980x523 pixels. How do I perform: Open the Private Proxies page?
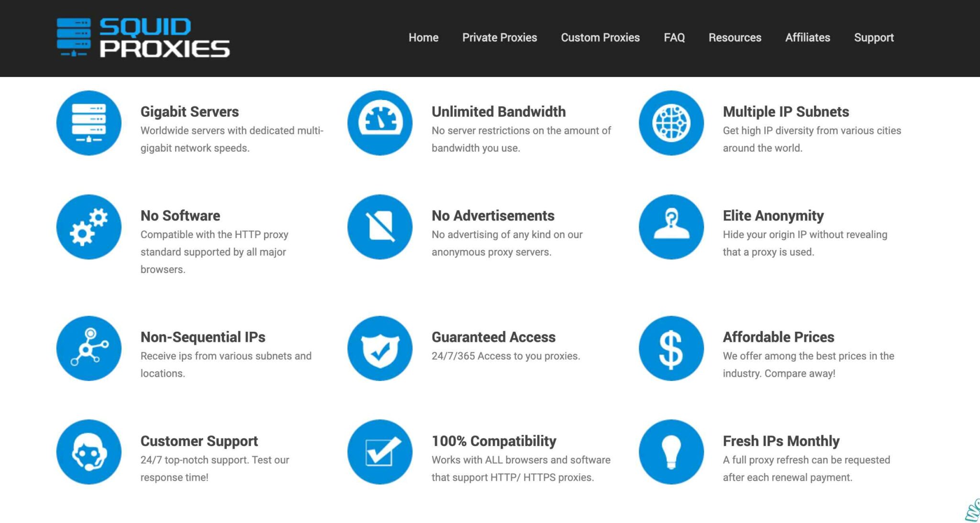pos(499,37)
